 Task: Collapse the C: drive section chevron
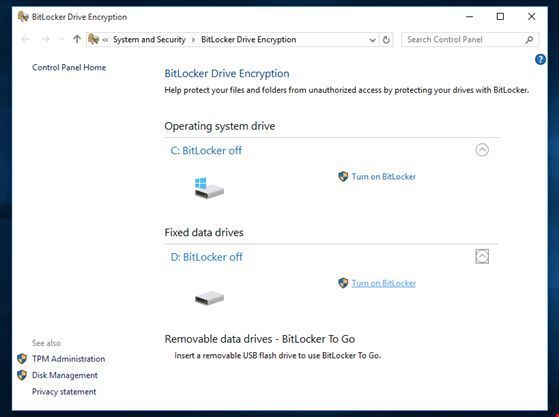(x=482, y=150)
